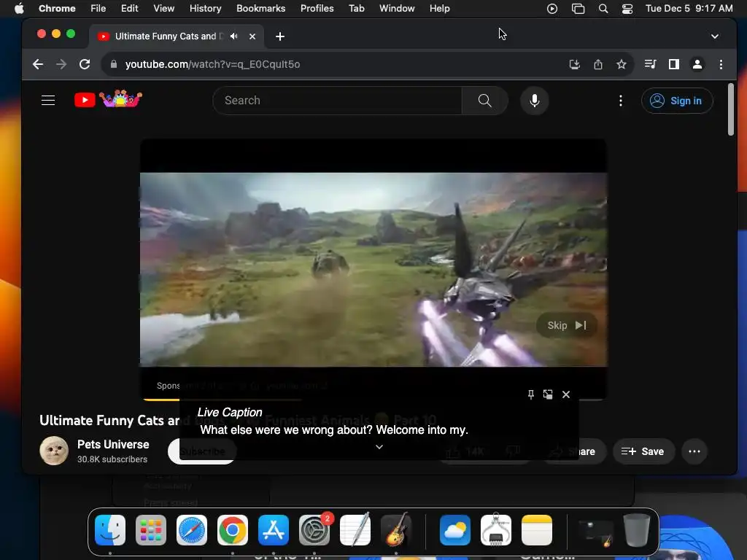Share this page from address bar
The width and height of the screenshot is (747, 560).
(598, 64)
